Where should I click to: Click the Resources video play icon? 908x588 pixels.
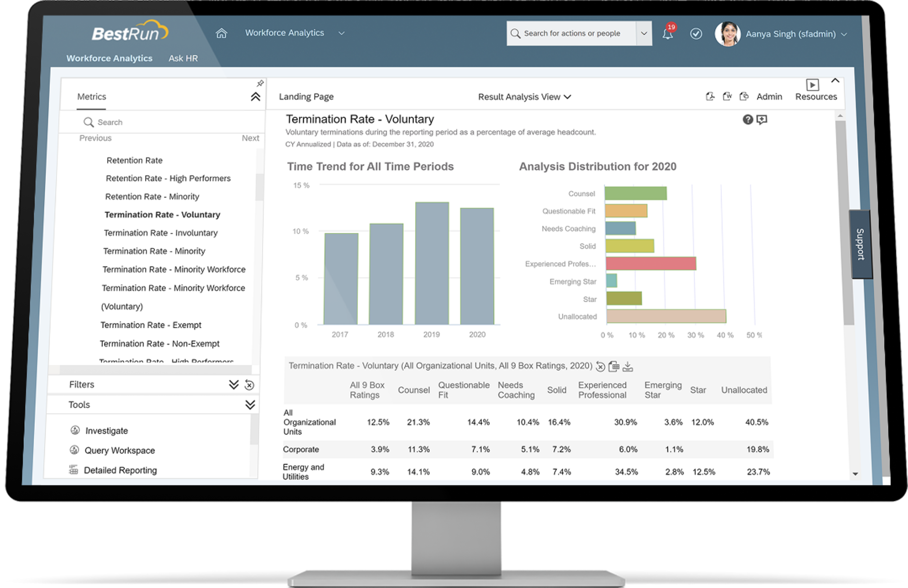pos(812,85)
